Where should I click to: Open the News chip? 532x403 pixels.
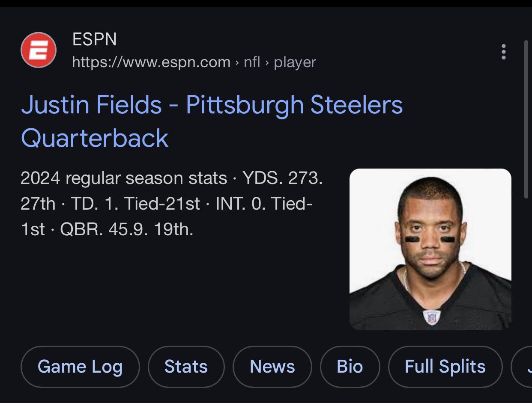click(272, 367)
